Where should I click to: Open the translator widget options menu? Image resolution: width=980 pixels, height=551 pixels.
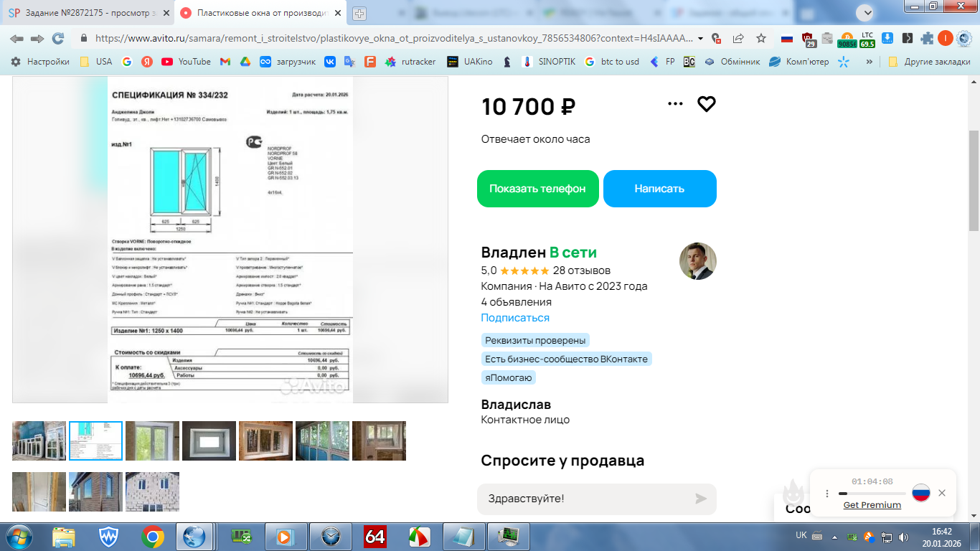point(826,494)
